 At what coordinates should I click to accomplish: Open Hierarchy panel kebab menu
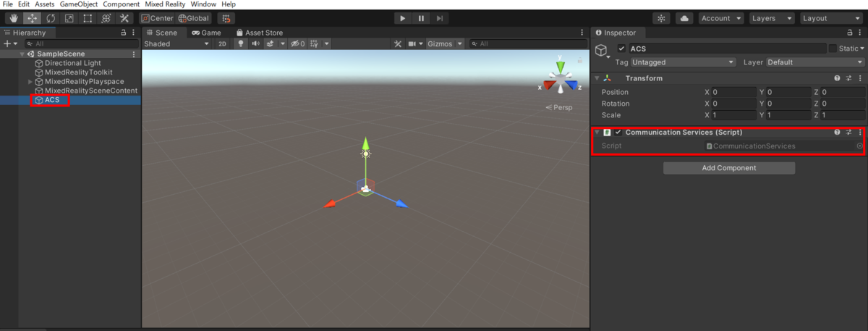tap(135, 33)
